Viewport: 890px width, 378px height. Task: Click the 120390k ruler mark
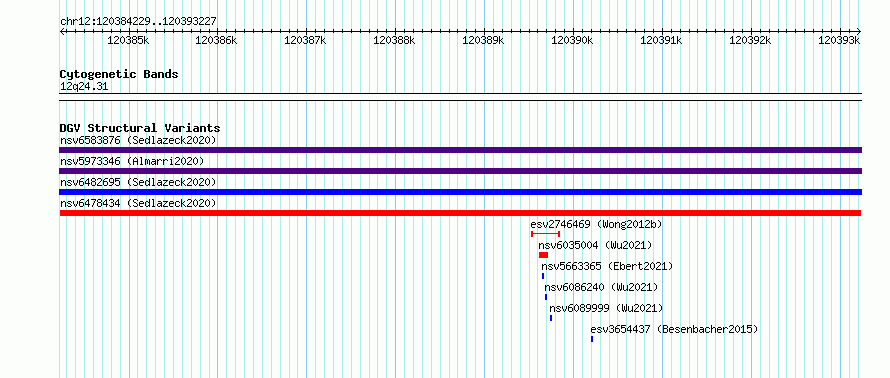coord(573,40)
